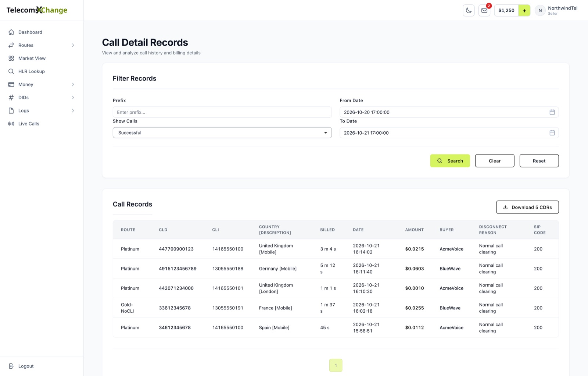Toggle dark mode moon icon

pyautogui.click(x=469, y=10)
